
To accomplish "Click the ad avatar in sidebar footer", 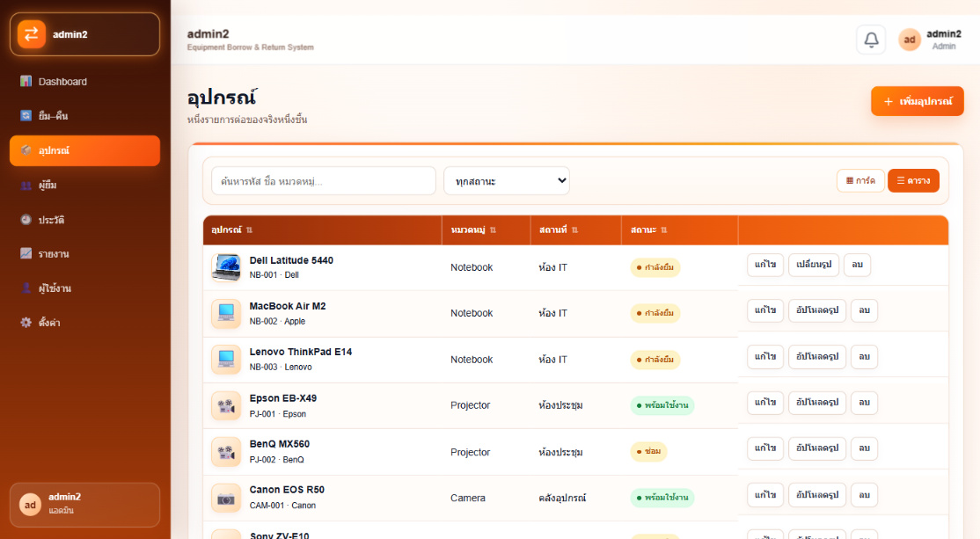I will click(30, 505).
